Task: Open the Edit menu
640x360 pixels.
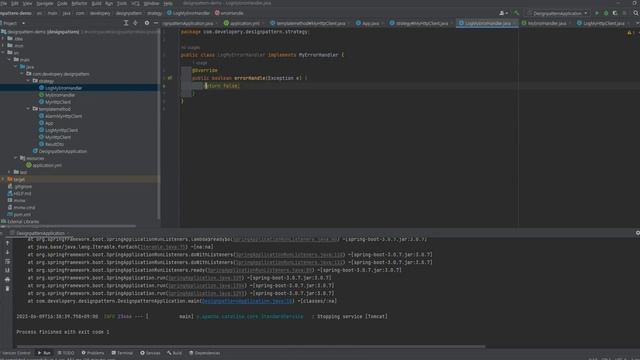Action: tap(15, 3)
